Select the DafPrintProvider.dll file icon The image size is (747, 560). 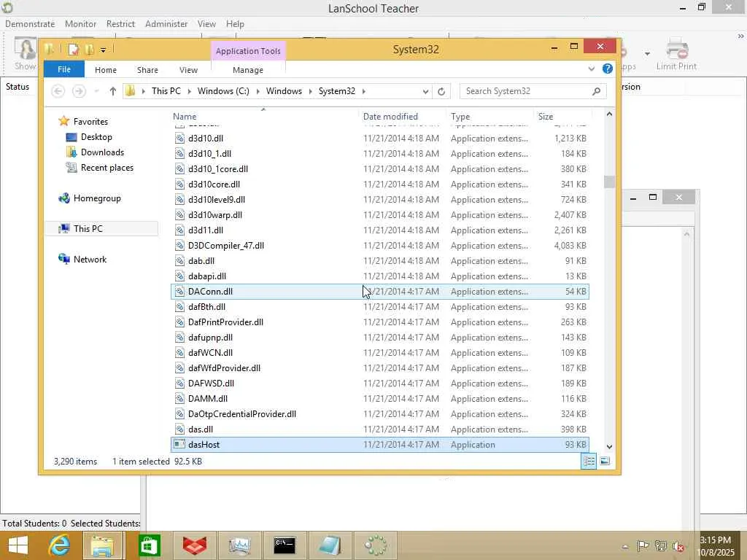(x=179, y=322)
